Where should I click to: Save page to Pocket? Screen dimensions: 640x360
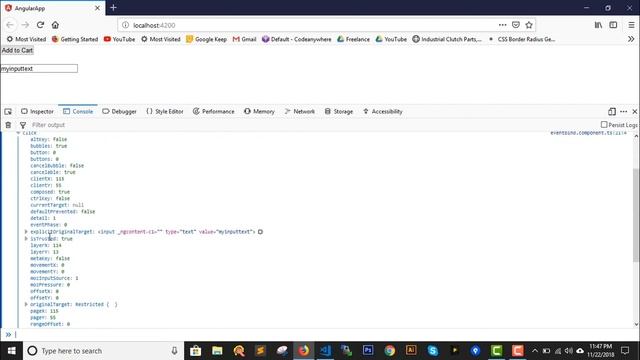coord(516,25)
